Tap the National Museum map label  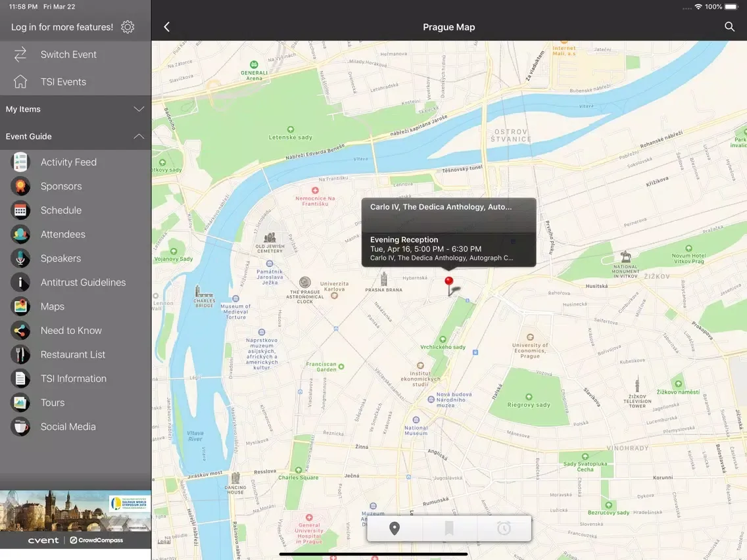(416, 431)
